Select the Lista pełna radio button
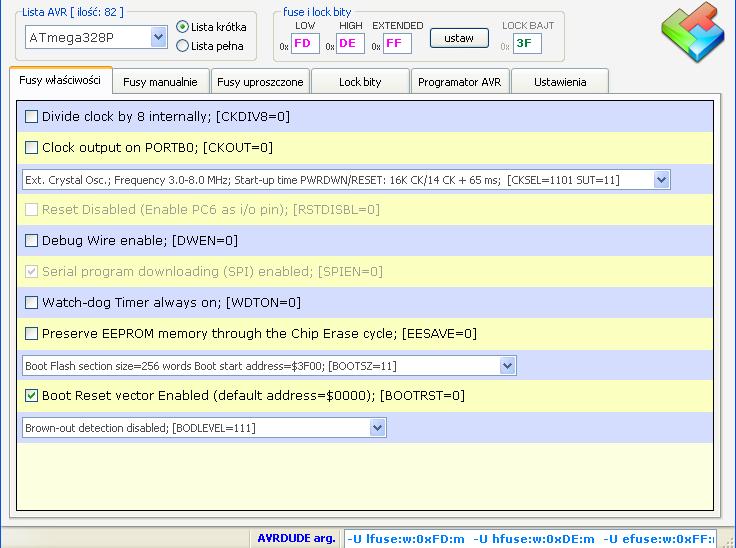This screenshot has height=548, width=736. click(183, 46)
